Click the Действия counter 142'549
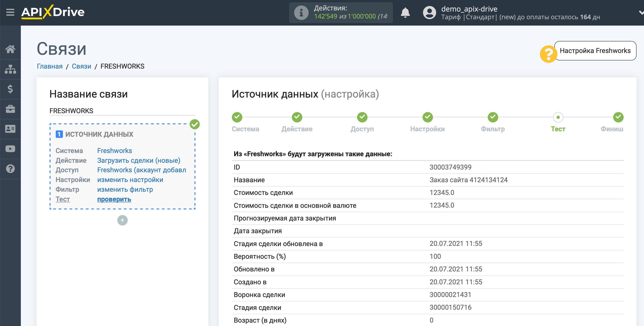 pos(325,16)
